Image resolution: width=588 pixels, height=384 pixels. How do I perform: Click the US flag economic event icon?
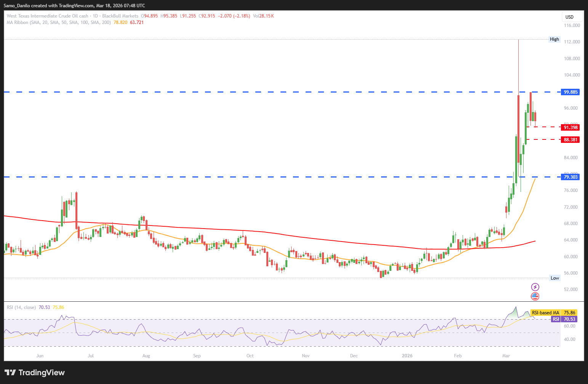tap(535, 296)
